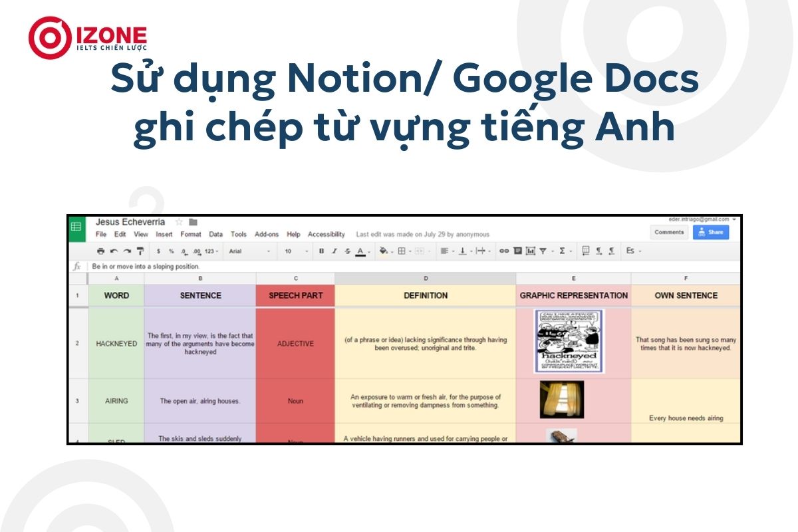Open the Add-ons menu
This screenshot has width=798, height=532.
pos(267,235)
